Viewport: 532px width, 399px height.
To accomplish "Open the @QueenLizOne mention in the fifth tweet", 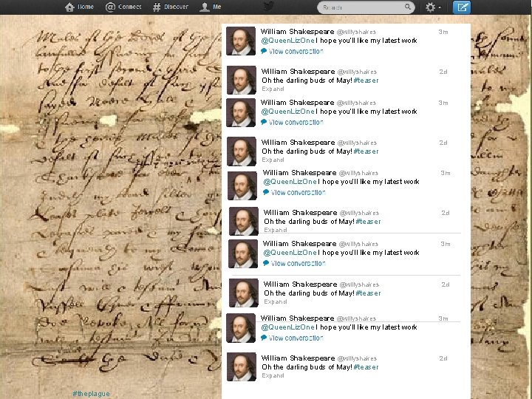I will click(x=290, y=182).
